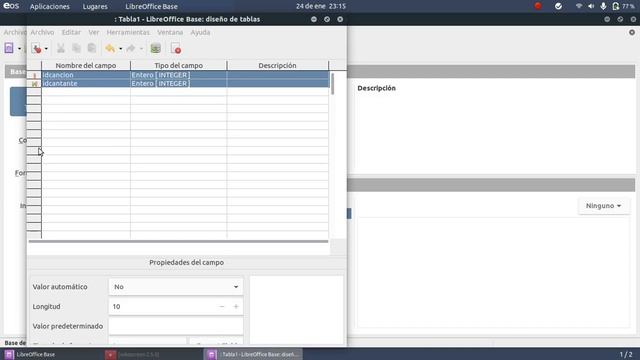This screenshot has width=640, height=360.
Task: Open the Ventana menu
Action: pos(170,32)
